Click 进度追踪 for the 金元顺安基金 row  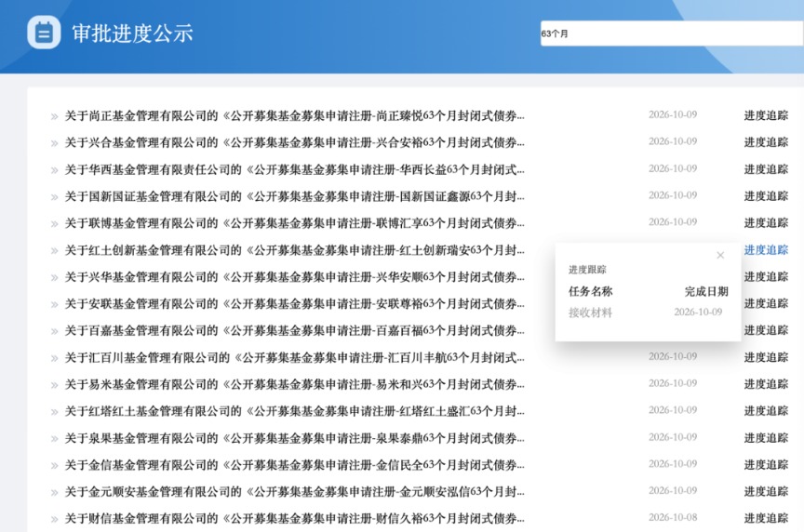766,491
